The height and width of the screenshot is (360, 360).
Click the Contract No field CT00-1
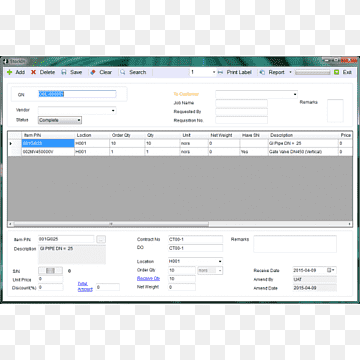(195, 239)
